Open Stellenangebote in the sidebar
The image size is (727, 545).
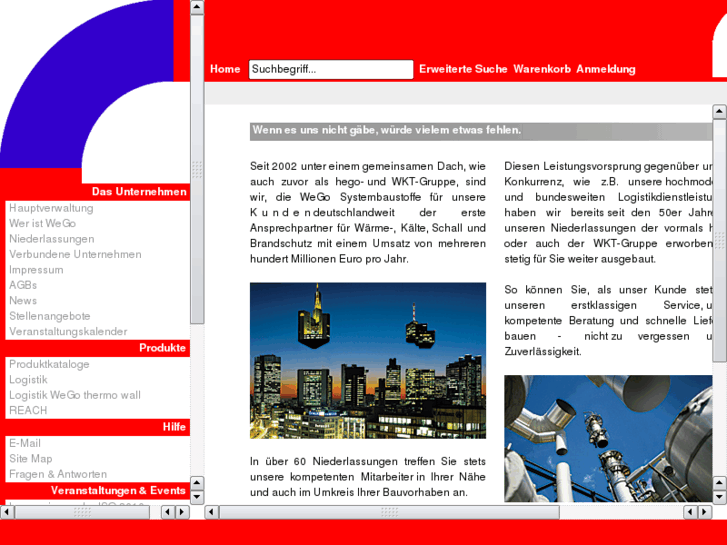[50, 316]
